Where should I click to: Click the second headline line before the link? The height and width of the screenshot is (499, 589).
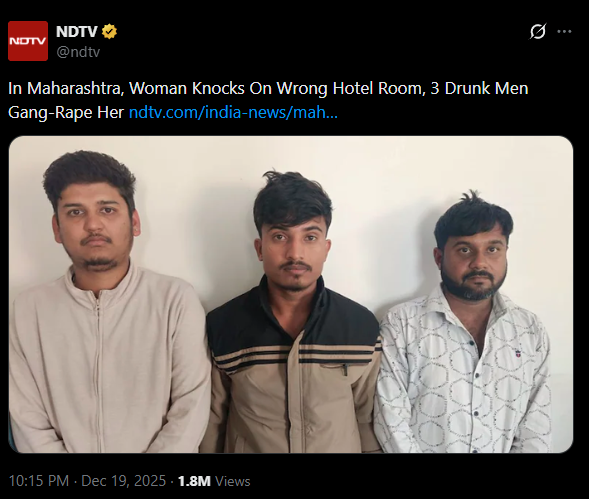[x=66, y=112]
